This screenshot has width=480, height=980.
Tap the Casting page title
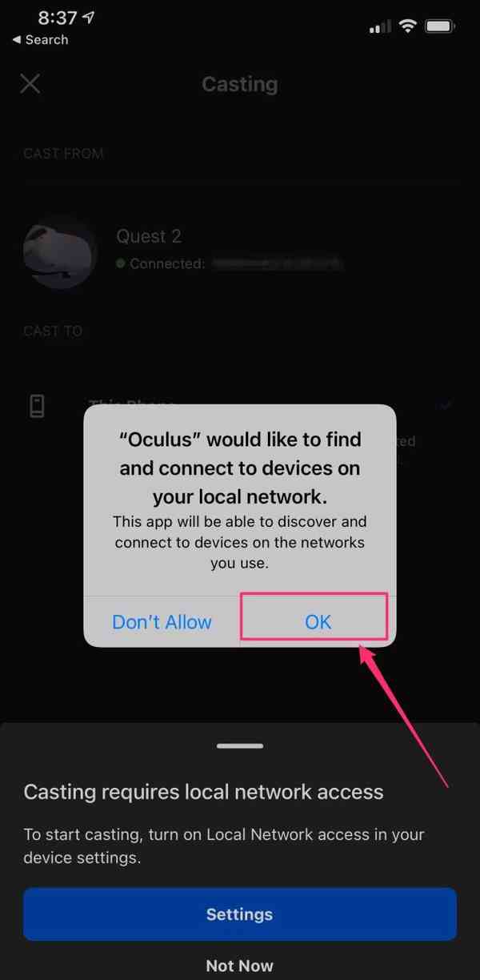pos(240,83)
